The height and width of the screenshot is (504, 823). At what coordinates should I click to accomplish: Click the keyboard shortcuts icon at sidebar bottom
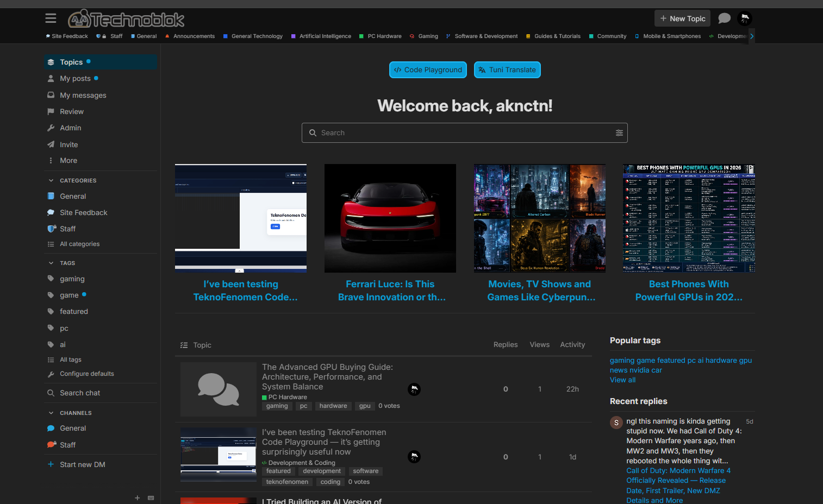pos(151,497)
